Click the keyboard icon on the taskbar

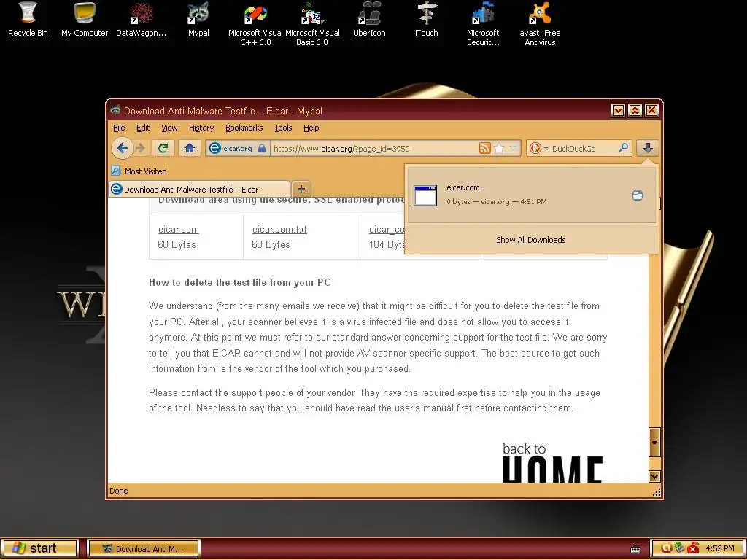(x=635, y=549)
